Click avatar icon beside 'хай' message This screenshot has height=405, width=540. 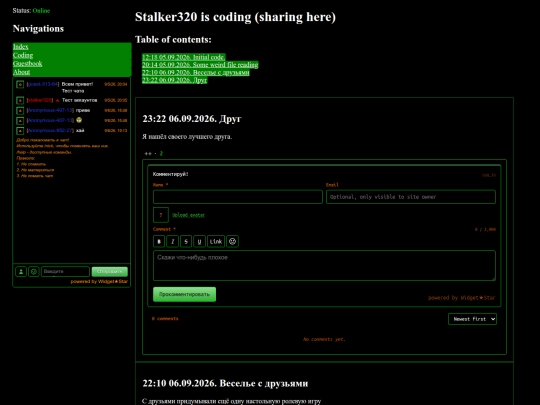point(20,131)
